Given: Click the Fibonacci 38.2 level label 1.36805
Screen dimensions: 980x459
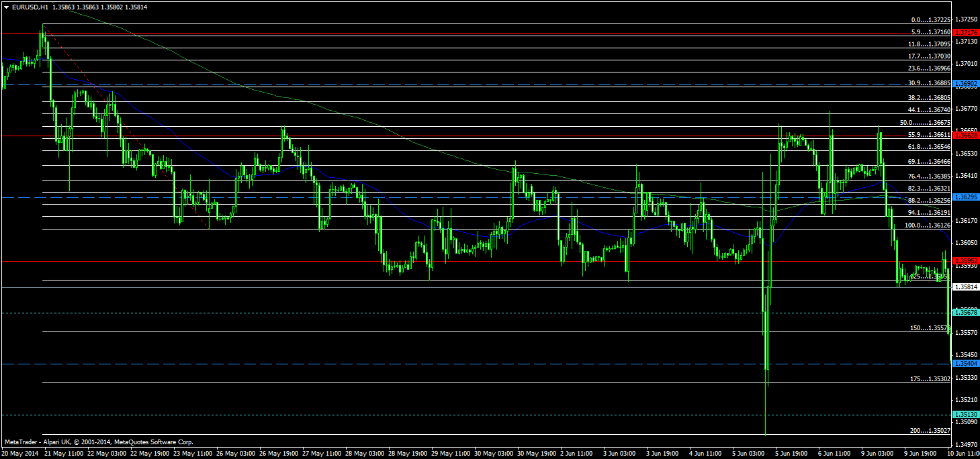Looking at the screenshot, I should pos(929,97).
